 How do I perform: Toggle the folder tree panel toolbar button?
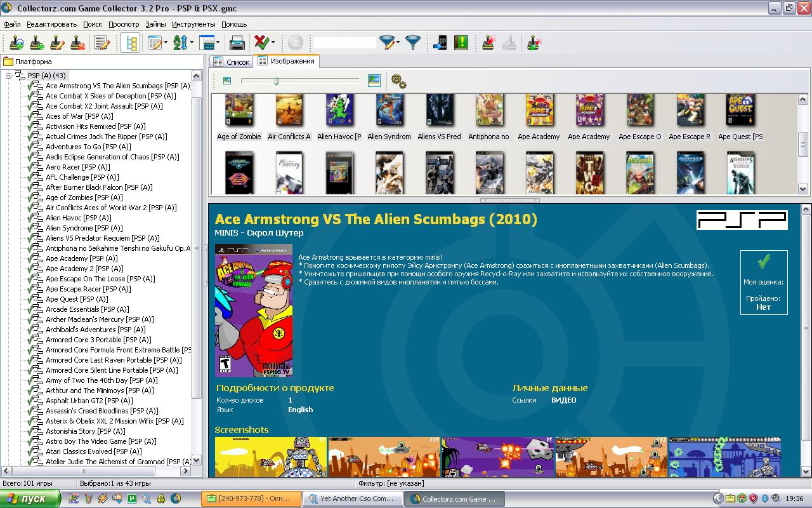click(x=130, y=43)
